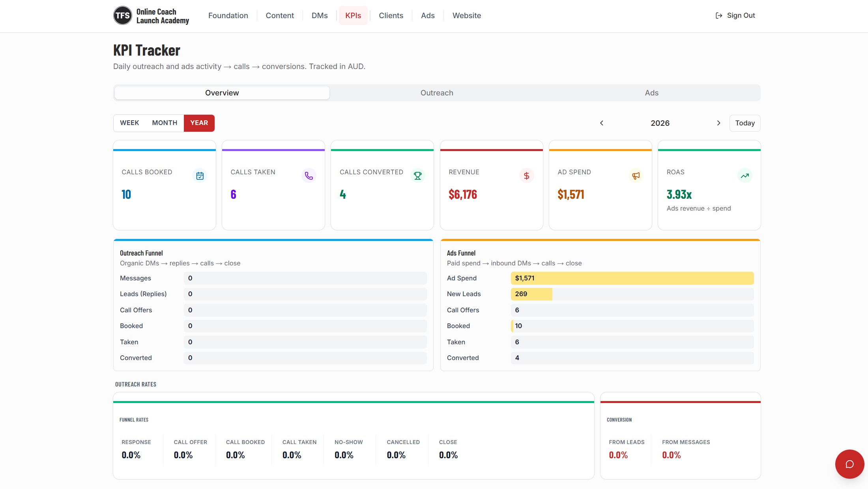Click the Calls Booked calendar icon
The image size is (868, 489).
pos(200,175)
